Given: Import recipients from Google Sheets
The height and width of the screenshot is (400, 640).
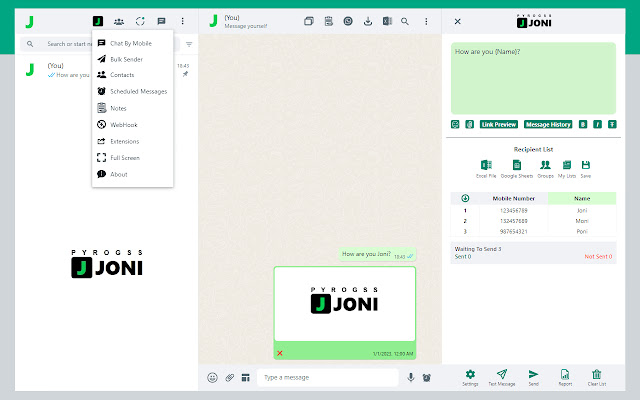Looking at the screenshot, I should coord(517,169).
